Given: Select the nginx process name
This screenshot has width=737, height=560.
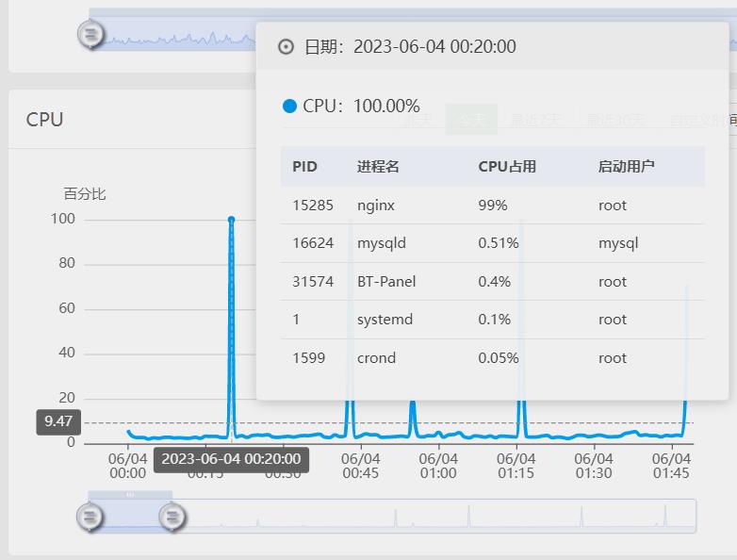Looking at the screenshot, I should (x=375, y=206).
